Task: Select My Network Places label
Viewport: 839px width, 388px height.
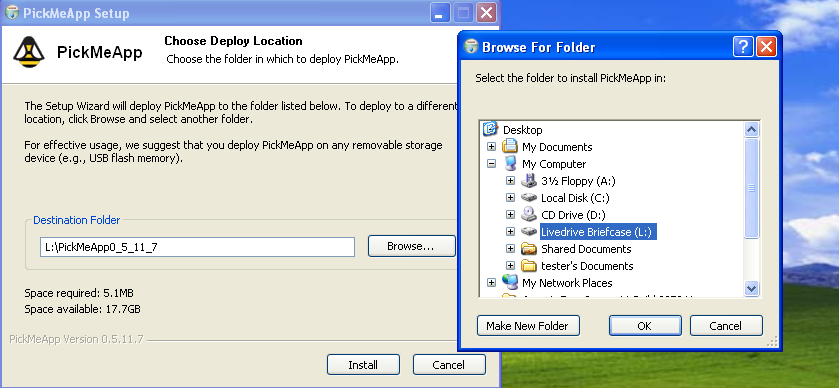Action: pyautogui.click(x=567, y=283)
